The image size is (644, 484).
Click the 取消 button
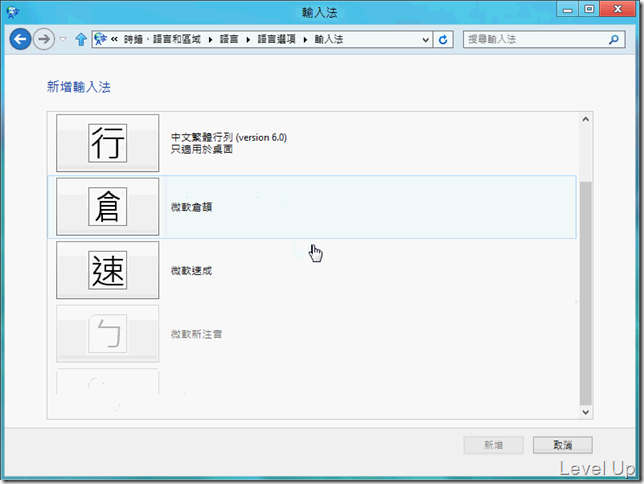point(563,445)
